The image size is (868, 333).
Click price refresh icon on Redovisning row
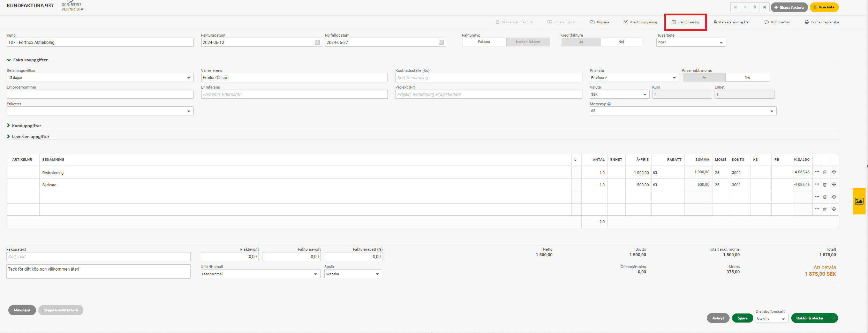click(x=655, y=173)
